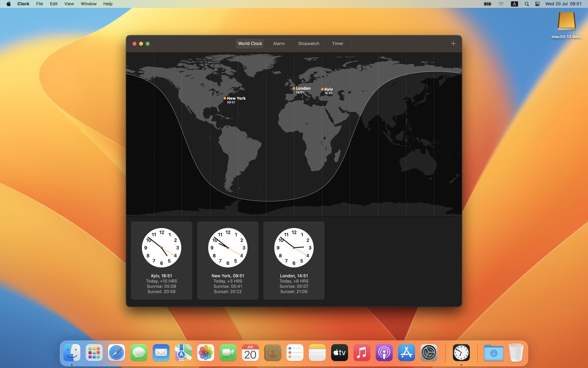Switch to the Timer tab

tap(338, 44)
